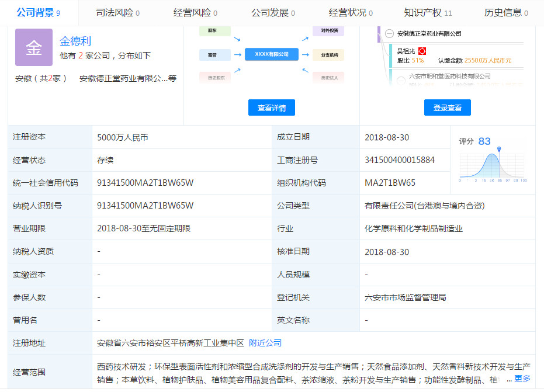Click the 历史法人 box in diagram

[328, 77]
